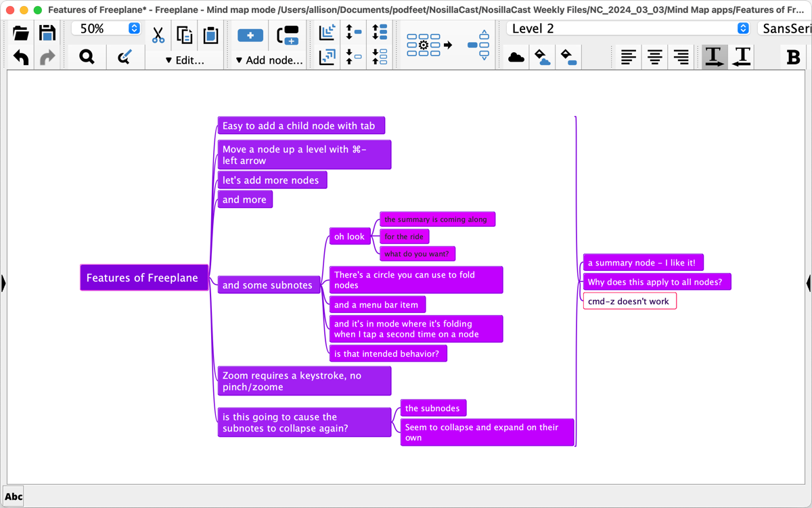812x508 pixels.
Task: Select the 'cmd-z doesn't work' node
Action: (x=629, y=301)
